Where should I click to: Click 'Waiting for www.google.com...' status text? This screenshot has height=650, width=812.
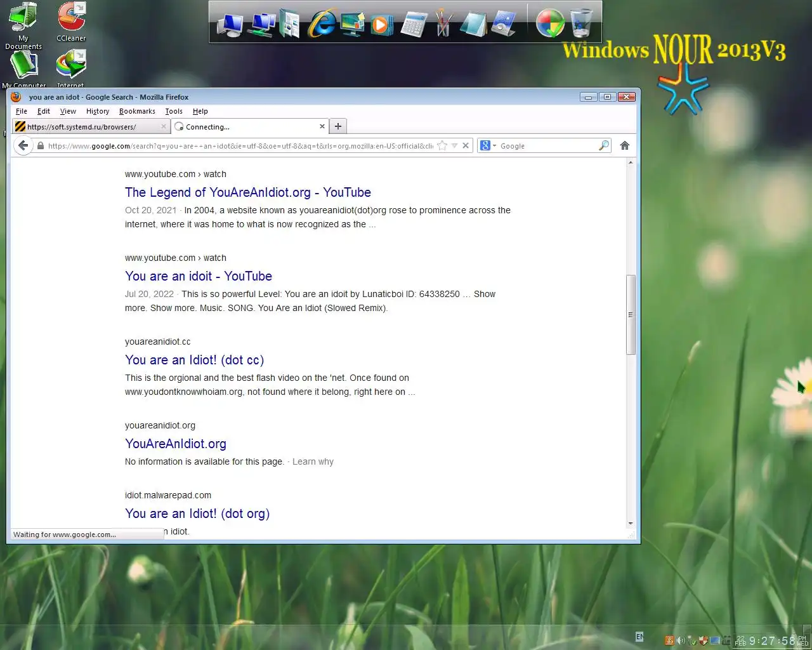coord(65,534)
